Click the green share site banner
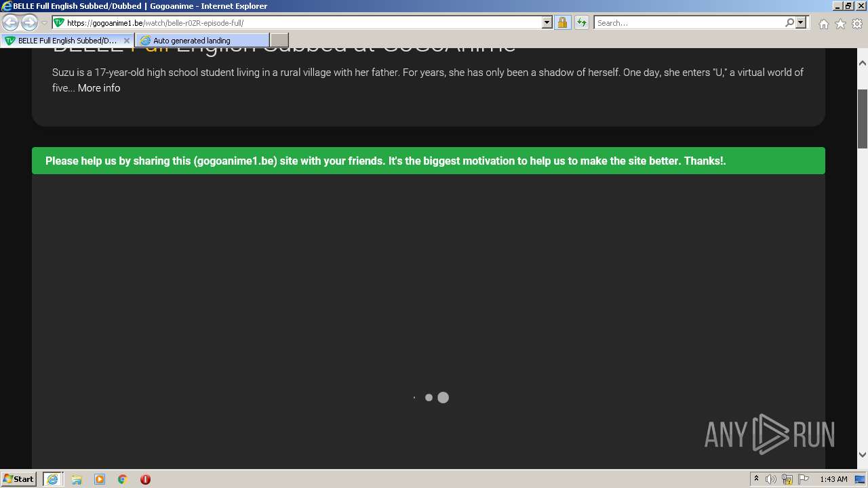 429,161
